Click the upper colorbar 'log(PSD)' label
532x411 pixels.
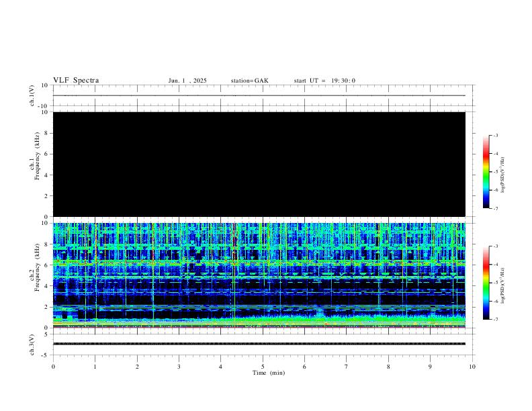point(503,175)
